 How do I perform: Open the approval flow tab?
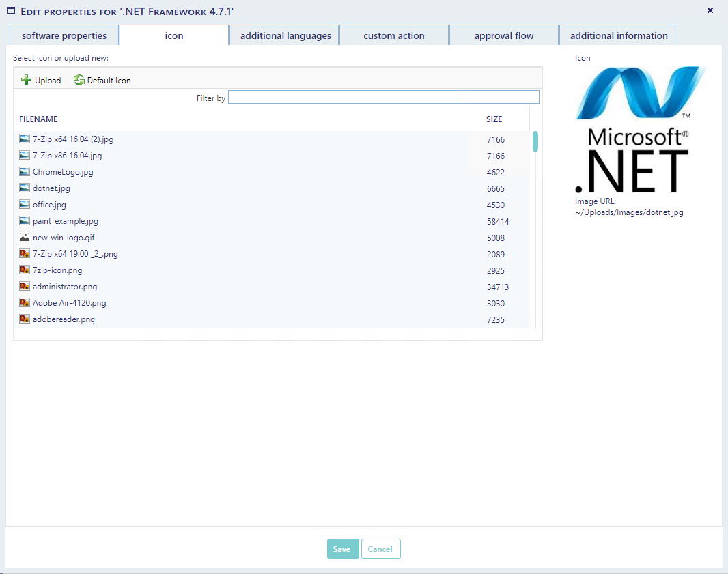[x=504, y=35]
